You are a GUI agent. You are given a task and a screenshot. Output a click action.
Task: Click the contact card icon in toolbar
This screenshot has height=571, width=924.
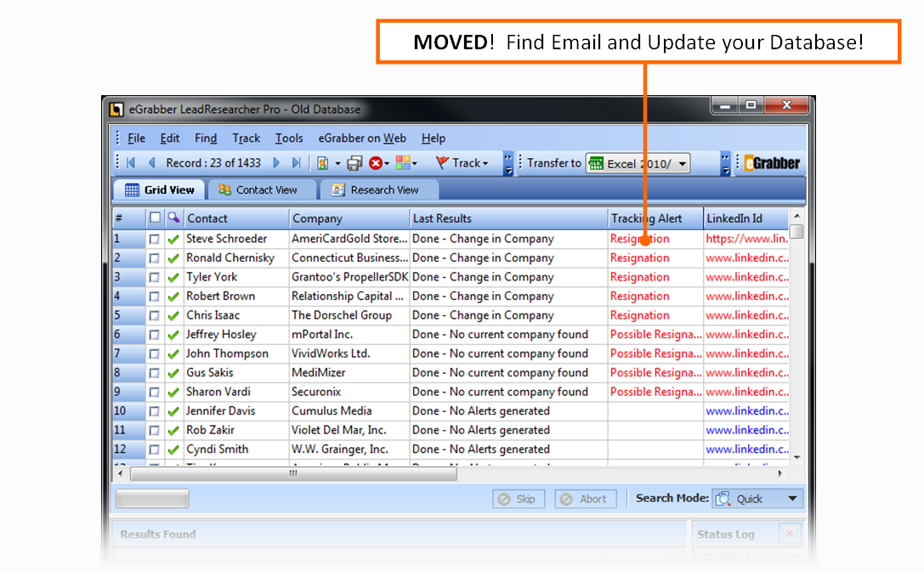(x=322, y=163)
